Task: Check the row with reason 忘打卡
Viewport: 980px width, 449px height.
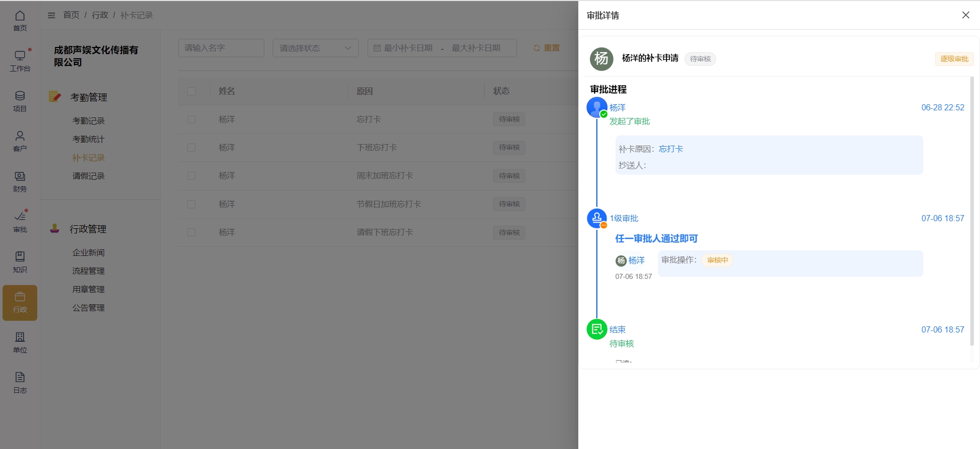Action: (191, 120)
